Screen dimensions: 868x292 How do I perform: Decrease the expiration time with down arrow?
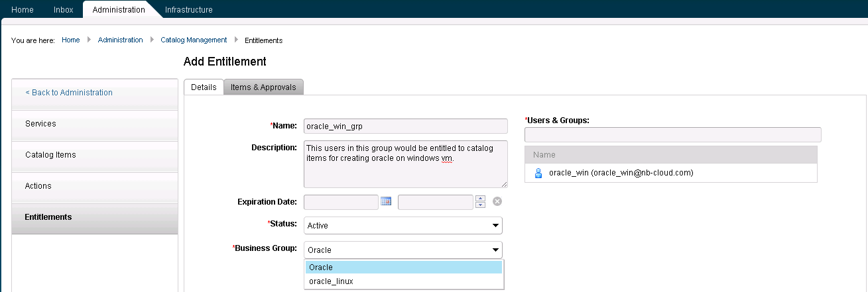pyautogui.click(x=481, y=205)
